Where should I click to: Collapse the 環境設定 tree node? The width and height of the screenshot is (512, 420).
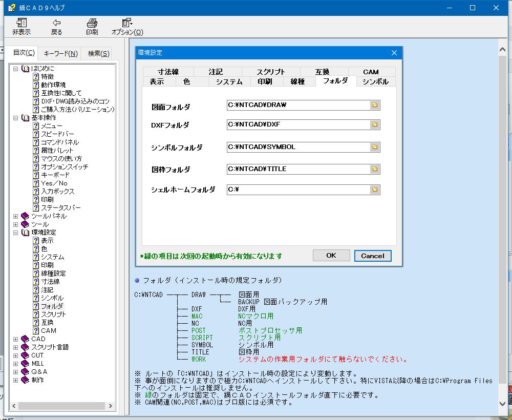point(15,233)
